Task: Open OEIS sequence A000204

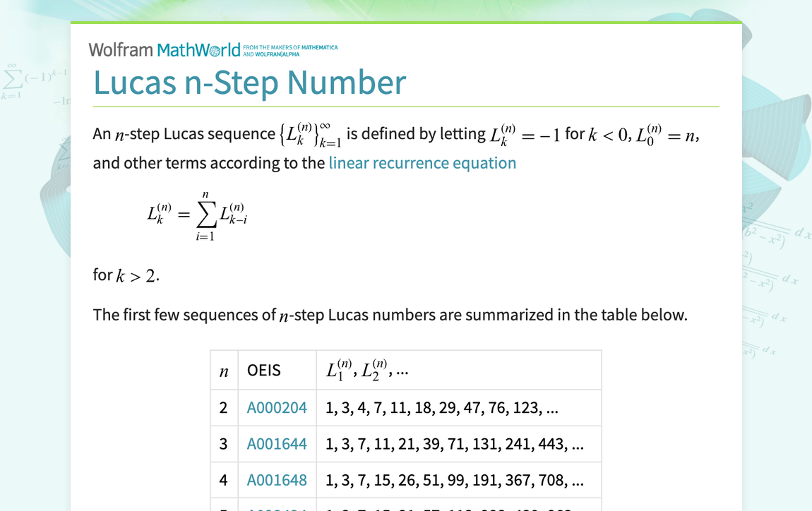Action: pyautogui.click(x=277, y=407)
